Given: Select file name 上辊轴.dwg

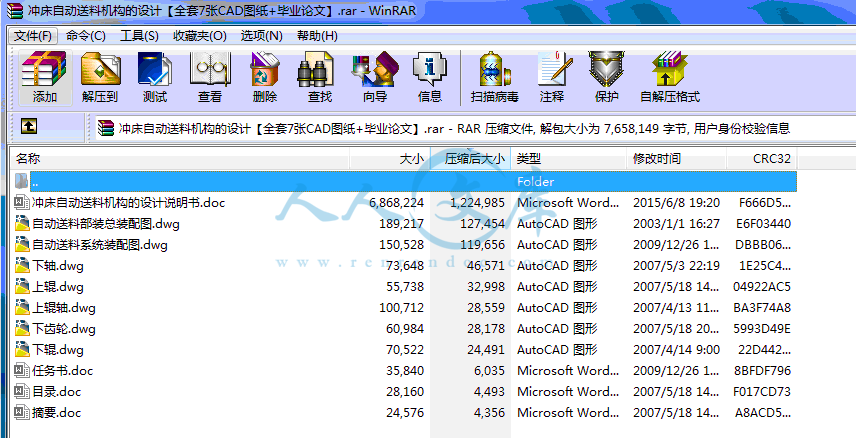Looking at the screenshot, I should pyautogui.click(x=64, y=308).
